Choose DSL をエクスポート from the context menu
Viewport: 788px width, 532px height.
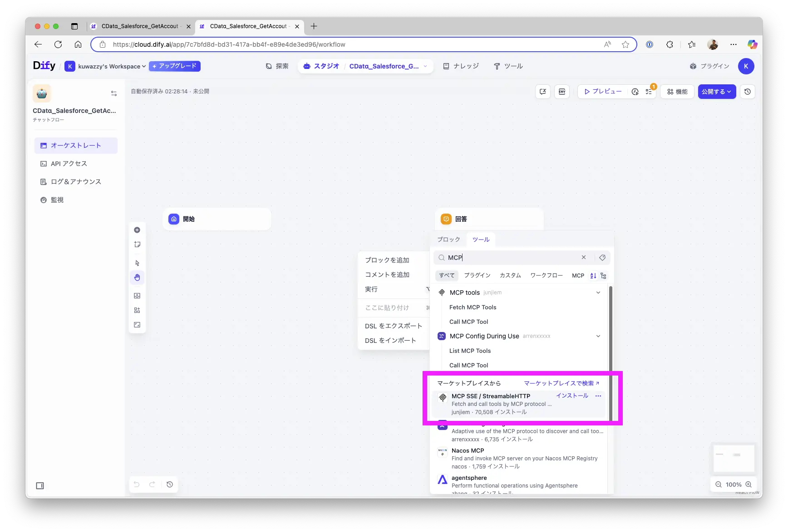tap(393, 326)
